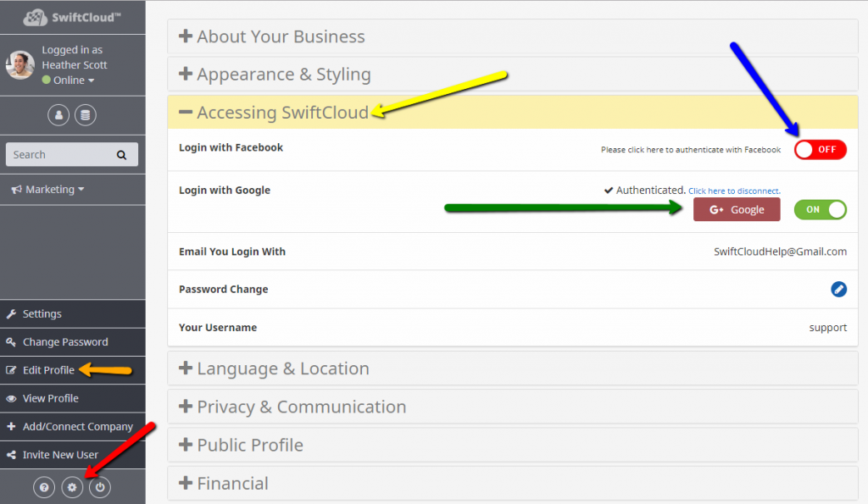Open the database icon in the sidebar

coord(85,114)
